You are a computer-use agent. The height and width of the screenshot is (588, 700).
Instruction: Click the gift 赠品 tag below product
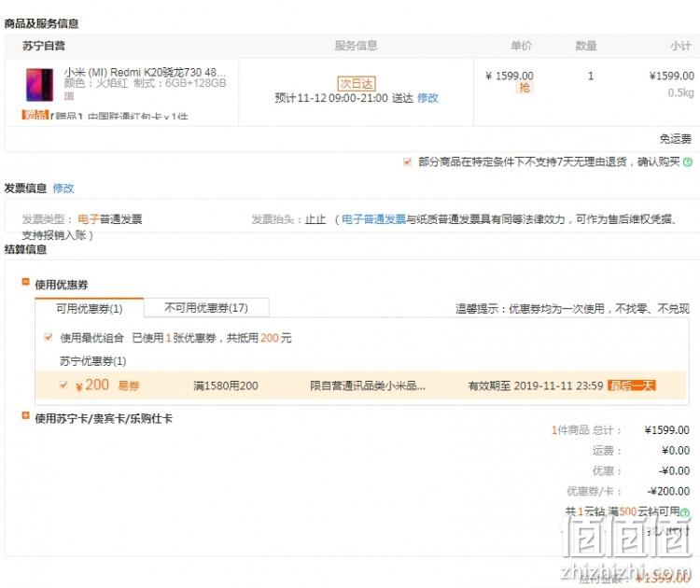pyautogui.click(x=35, y=115)
